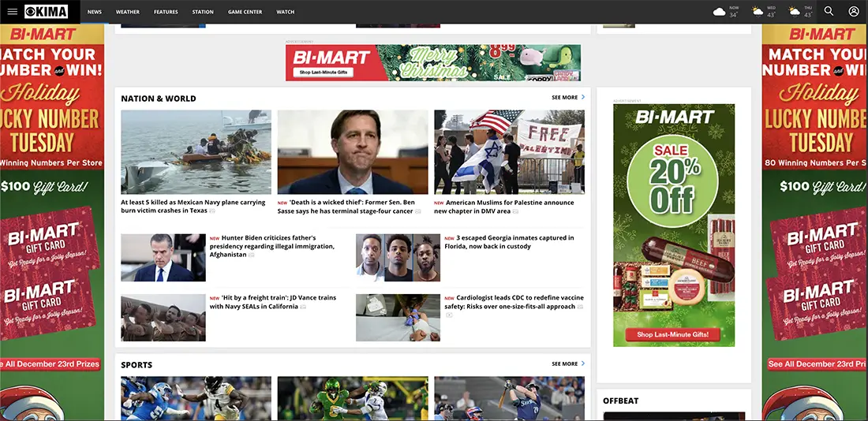Click the Bi-Mart 20% Off sale ad
The image size is (868, 421).
coord(674,225)
